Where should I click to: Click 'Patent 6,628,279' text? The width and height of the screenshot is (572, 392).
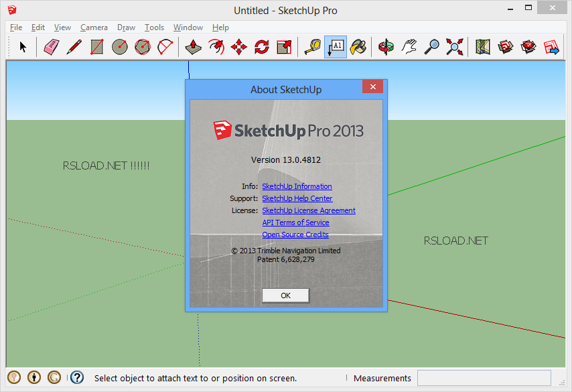(285, 259)
